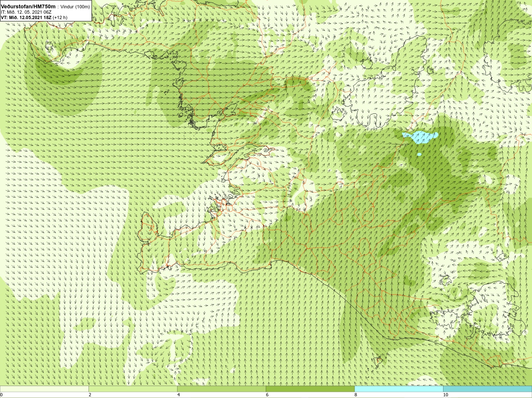Image resolution: width=532 pixels, height=398 pixels.
Task: Select the 6–8 dark green legend segment
Action: tap(310, 389)
